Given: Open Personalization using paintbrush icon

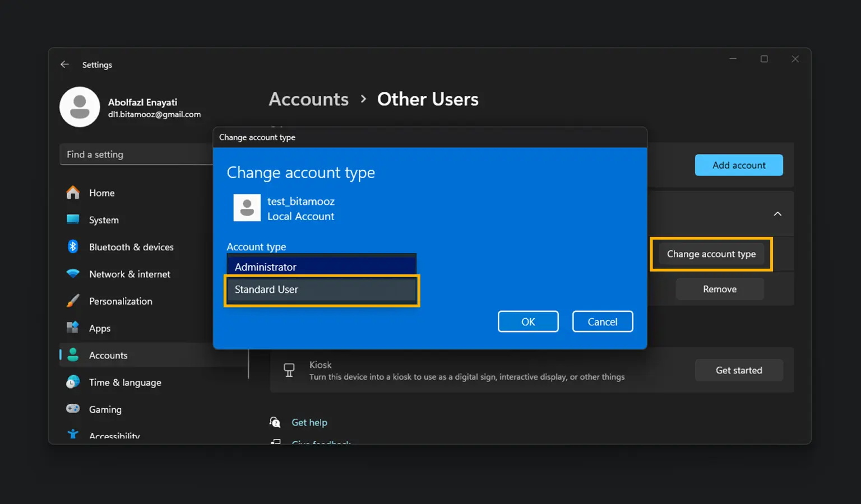Looking at the screenshot, I should 73,301.
